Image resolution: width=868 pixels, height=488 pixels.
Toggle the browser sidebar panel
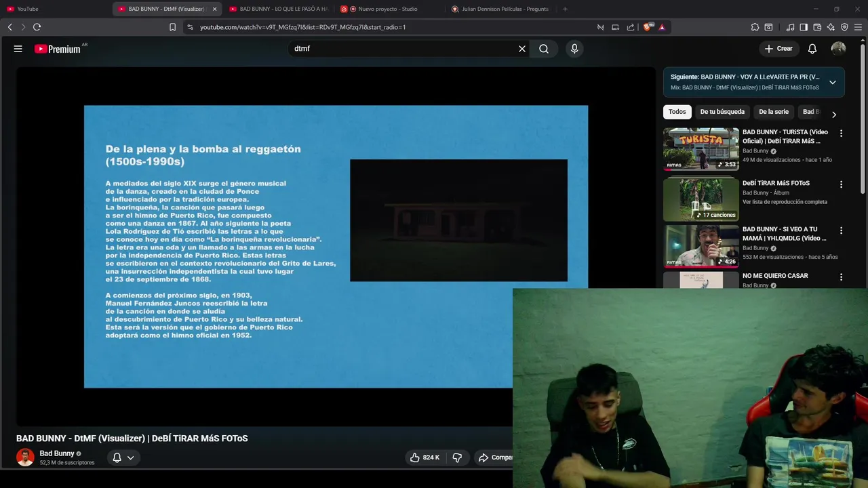pyautogui.click(x=804, y=27)
